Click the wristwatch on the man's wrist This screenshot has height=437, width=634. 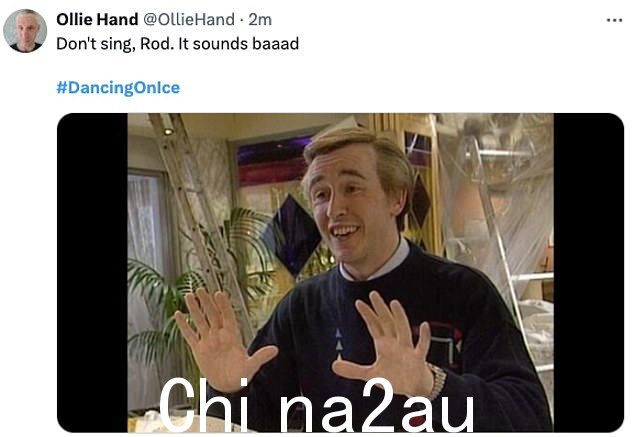[437, 381]
